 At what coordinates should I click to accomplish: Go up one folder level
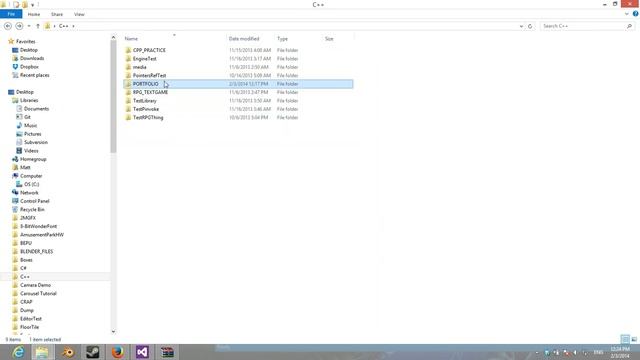(38, 26)
